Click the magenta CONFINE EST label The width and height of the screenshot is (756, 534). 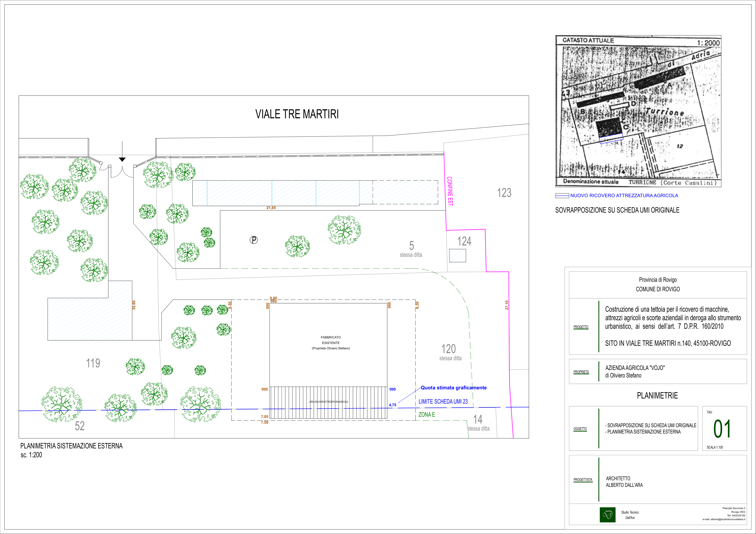pos(450,191)
